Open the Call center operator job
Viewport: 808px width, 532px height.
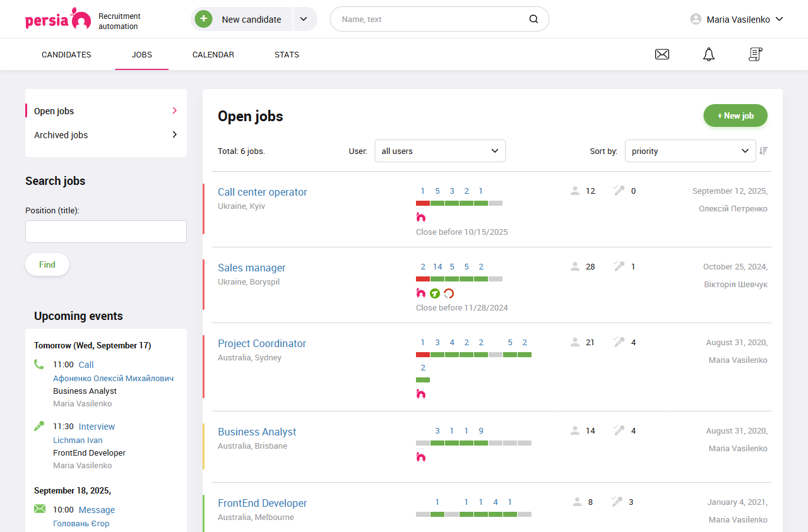click(262, 192)
